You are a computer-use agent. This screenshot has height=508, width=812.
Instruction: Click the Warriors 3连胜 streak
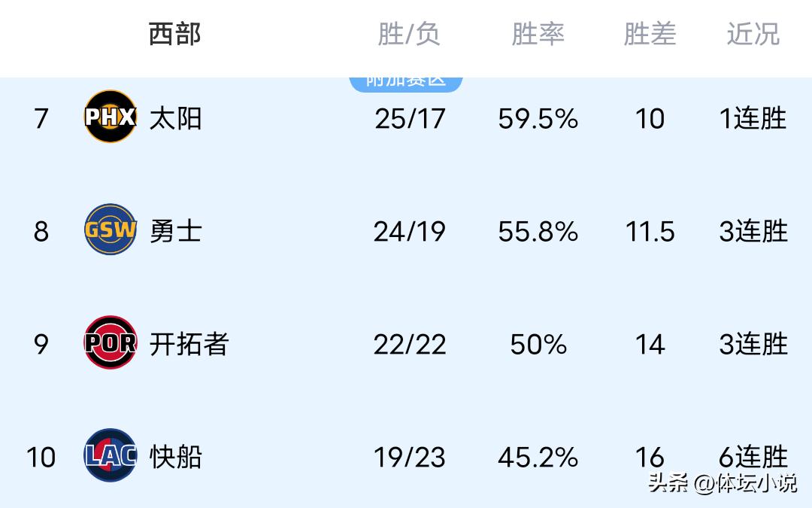pos(753,231)
